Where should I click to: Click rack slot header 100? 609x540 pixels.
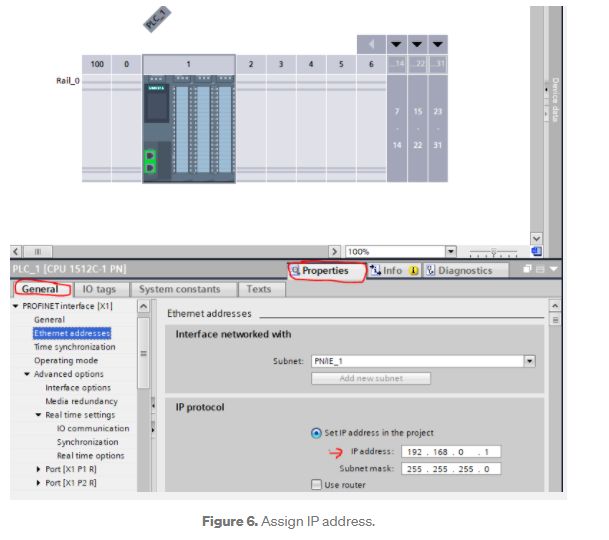[97, 64]
